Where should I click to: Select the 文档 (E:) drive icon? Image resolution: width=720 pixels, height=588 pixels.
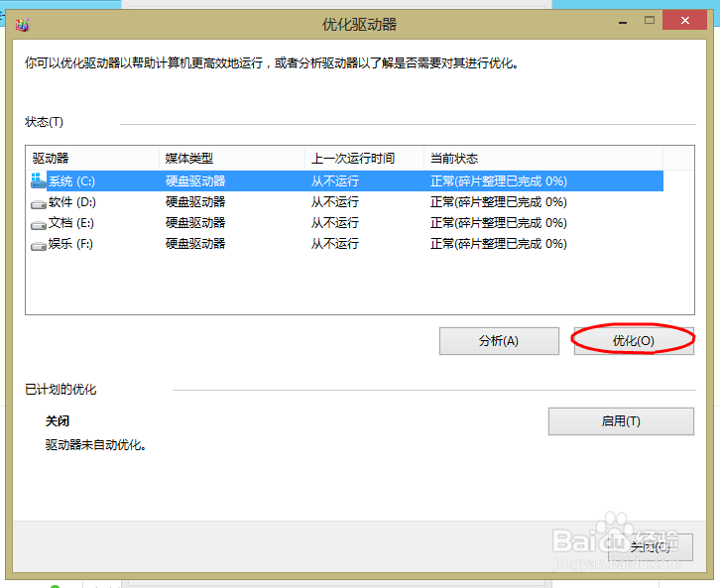(x=38, y=224)
